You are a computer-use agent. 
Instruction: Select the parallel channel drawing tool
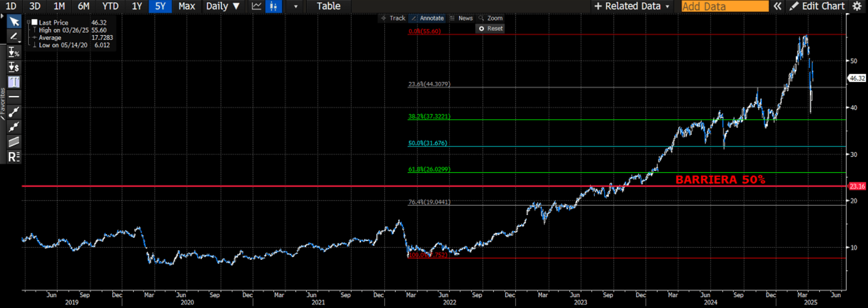click(14, 142)
